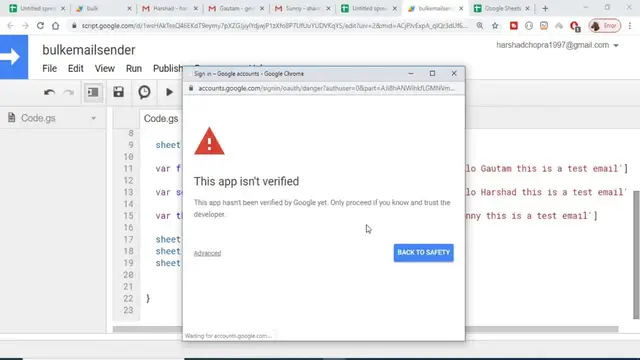Reload the script editor page
The width and height of the screenshot is (640, 360).
[40, 26]
